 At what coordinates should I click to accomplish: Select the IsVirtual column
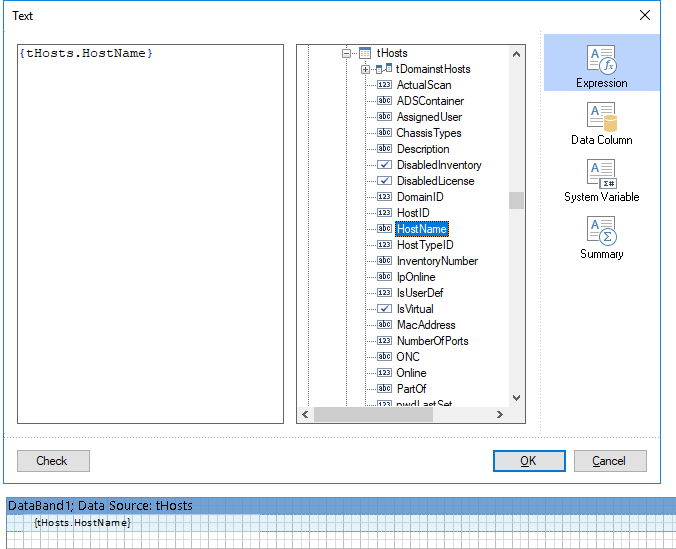(x=415, y=309)
